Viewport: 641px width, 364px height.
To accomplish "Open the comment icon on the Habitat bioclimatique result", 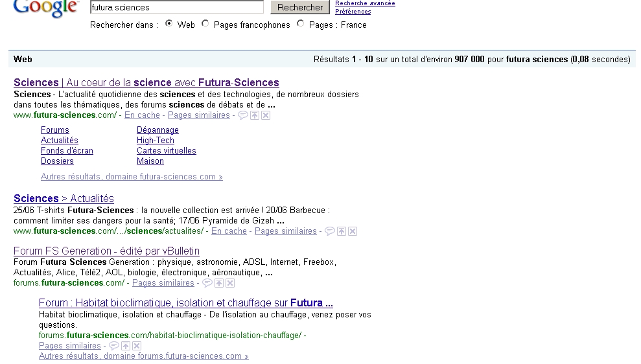I will pos(114,346).
